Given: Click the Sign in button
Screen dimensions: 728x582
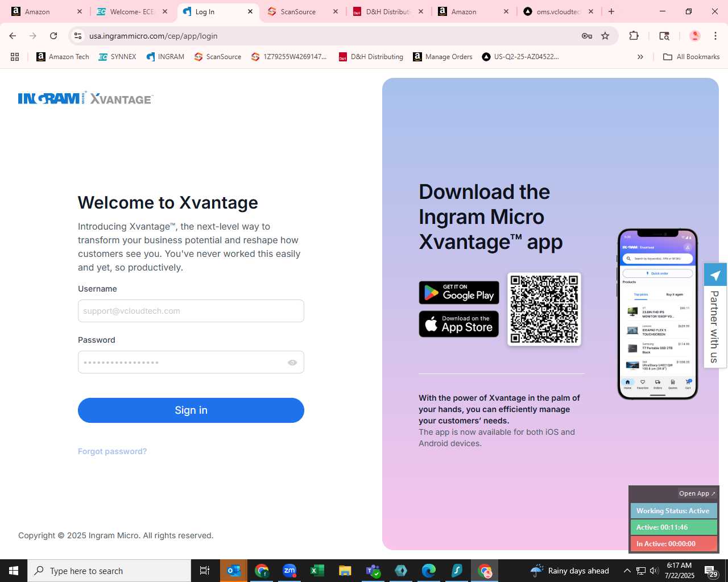Looking at the screenshot, I should [x=191, y=410].
